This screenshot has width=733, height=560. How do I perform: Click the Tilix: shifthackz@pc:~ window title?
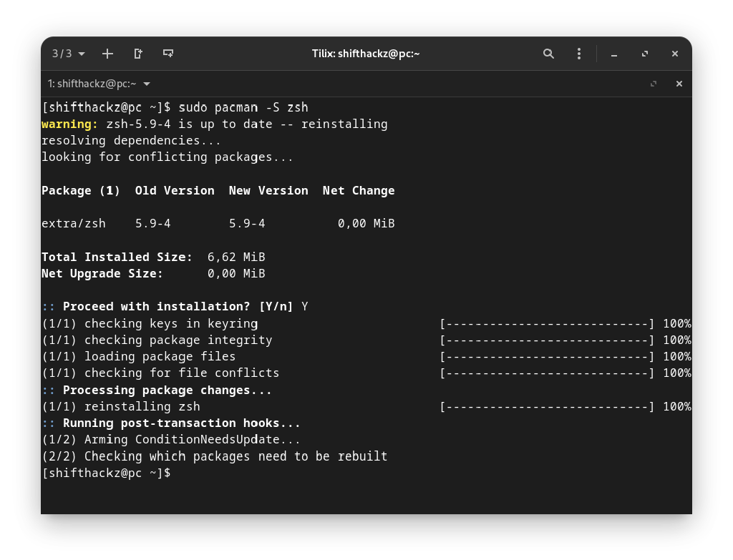pos(366,54)
